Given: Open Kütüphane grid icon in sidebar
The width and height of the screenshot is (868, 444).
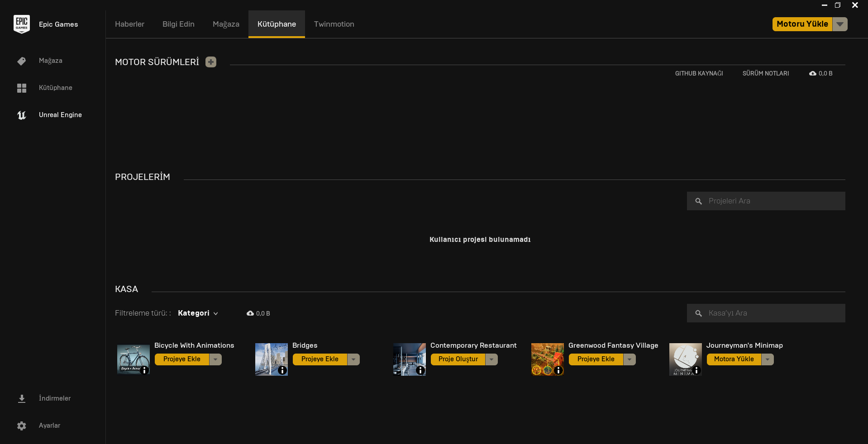Looking at the screenshot, I should pos(22,88).
